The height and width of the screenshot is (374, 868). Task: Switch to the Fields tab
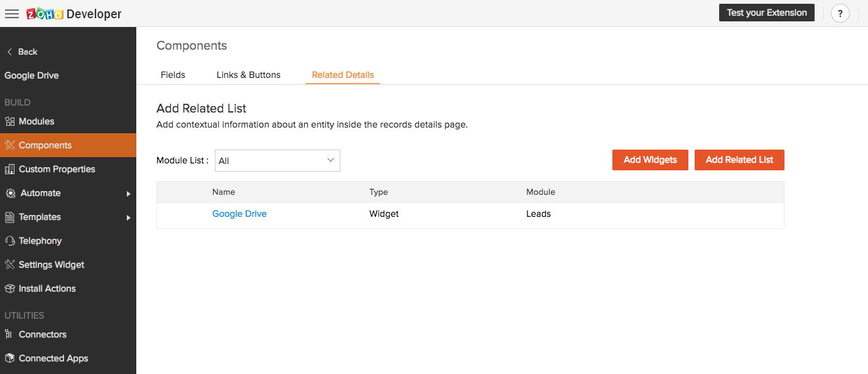pos(173,75)
